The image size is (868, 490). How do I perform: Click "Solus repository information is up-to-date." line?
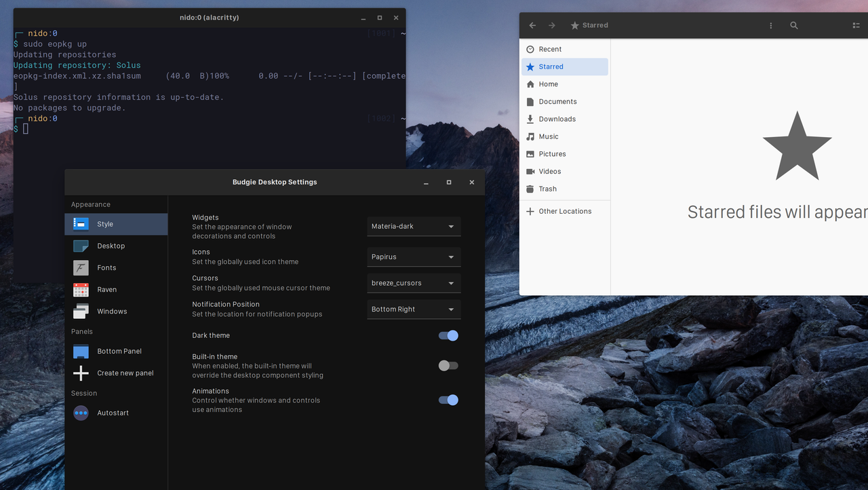pos(119,97)
